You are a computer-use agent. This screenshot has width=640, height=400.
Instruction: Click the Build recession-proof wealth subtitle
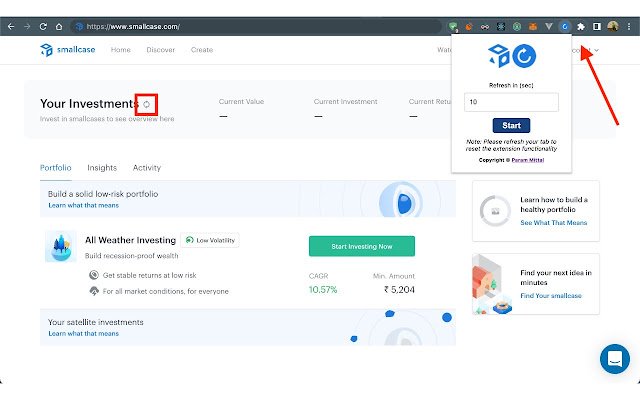131,256
